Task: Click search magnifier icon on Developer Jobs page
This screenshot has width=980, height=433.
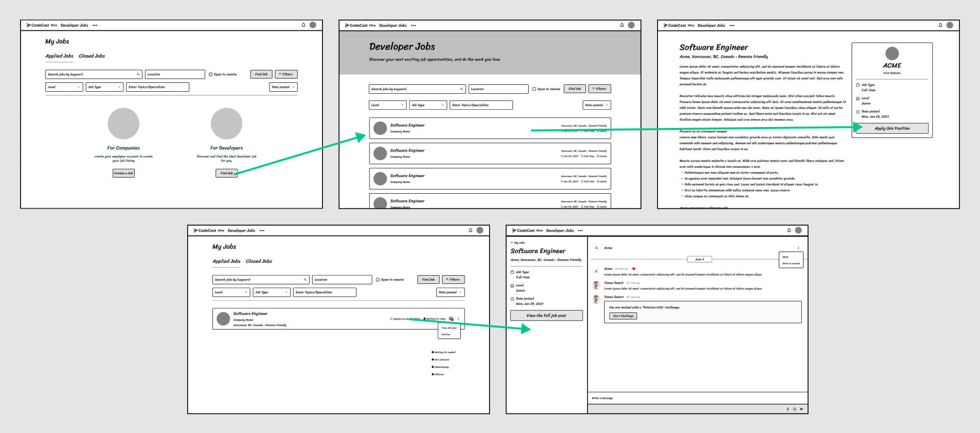Action: [461, 89]
